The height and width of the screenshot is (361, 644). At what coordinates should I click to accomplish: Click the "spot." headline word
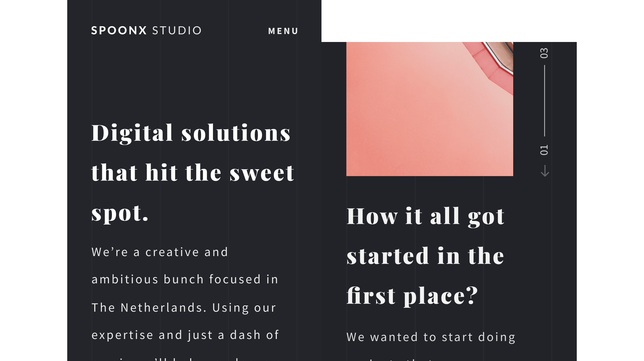pyautogui.click(x=120, y=213)
